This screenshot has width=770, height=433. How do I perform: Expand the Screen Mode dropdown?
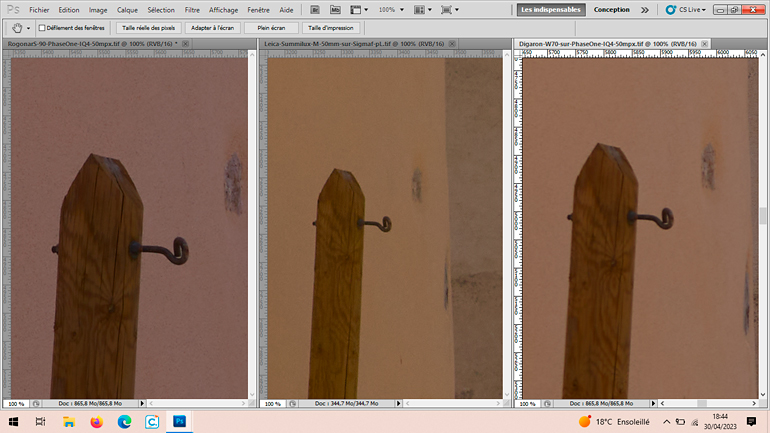pos(449,10)
